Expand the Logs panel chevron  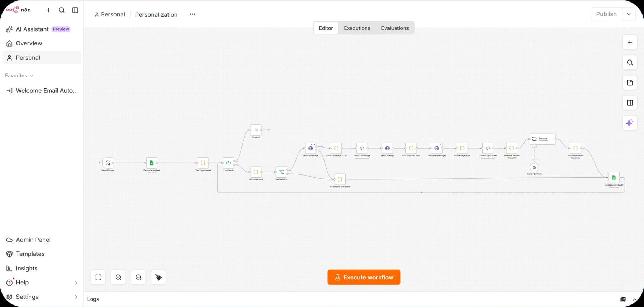(x=635, y=299)
